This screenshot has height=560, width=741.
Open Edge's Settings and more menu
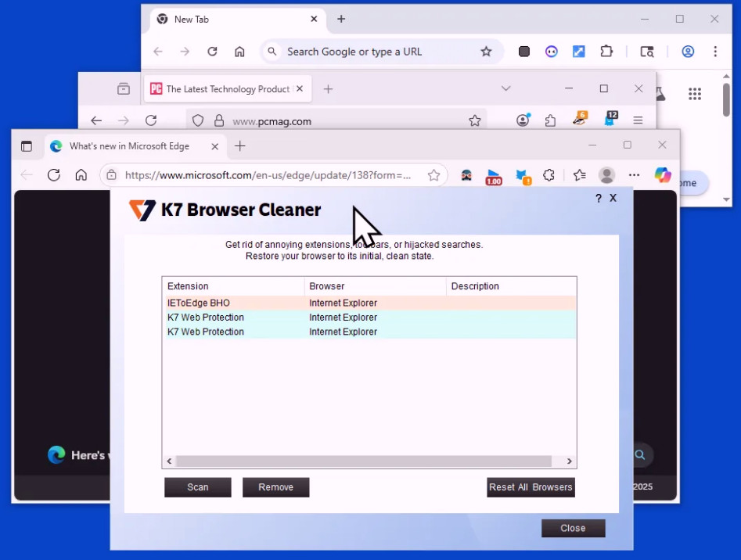[x=635, y=175]
